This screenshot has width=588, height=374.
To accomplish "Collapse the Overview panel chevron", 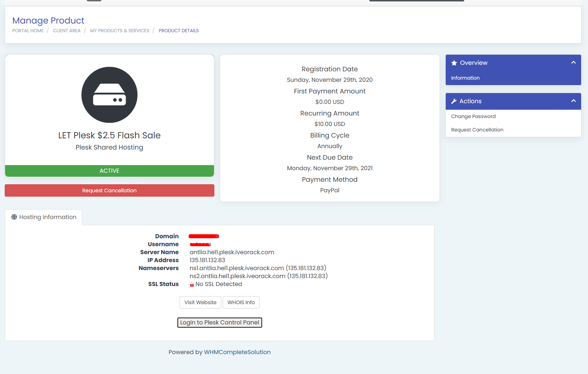I will click(x=574, y=62).
